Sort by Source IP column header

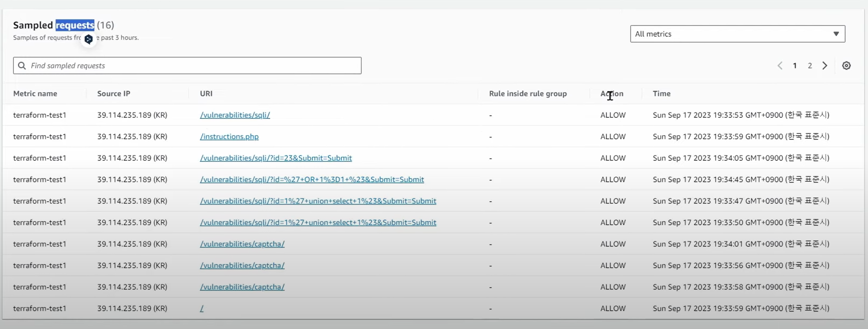[x=113, y=94]
